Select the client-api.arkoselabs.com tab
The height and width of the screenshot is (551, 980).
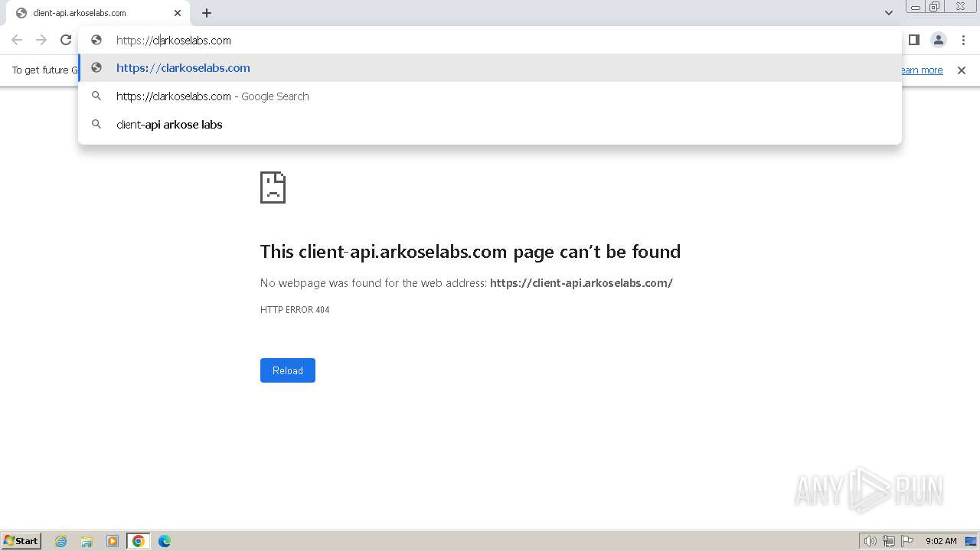(x=98, y=13)
